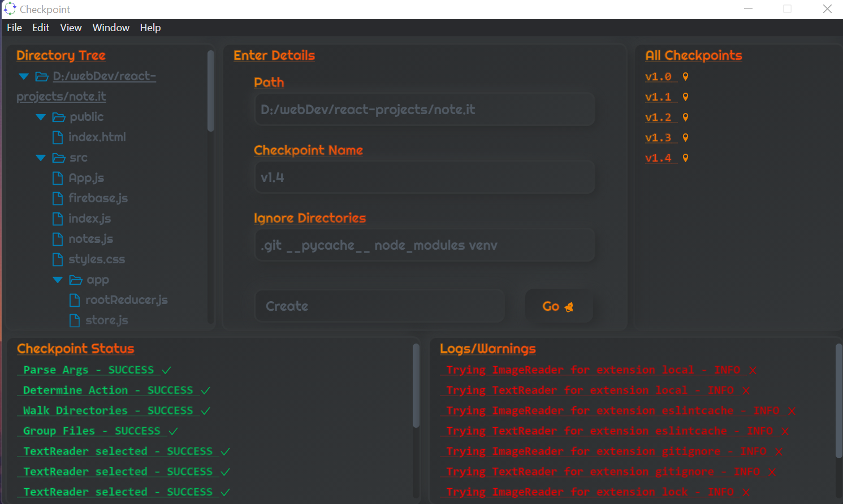Click the firebase.js file icon
The height and width of the screenshot is (504, 843).
click(x=58, y=198)
